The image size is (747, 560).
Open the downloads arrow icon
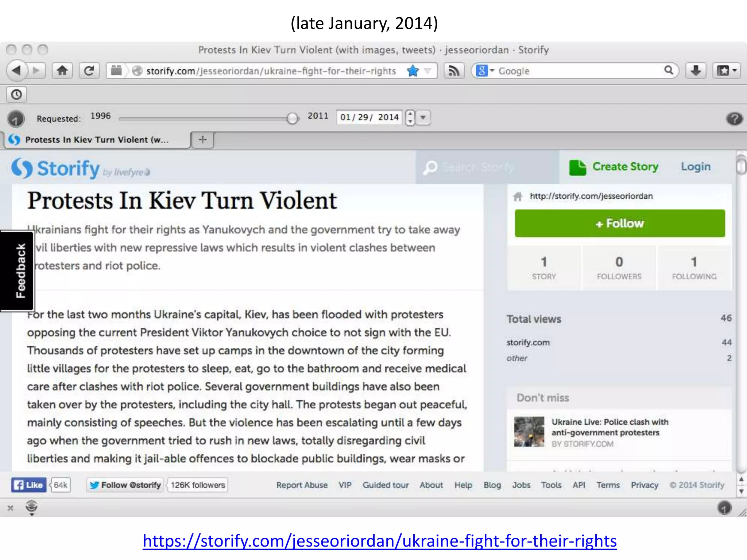696,70
